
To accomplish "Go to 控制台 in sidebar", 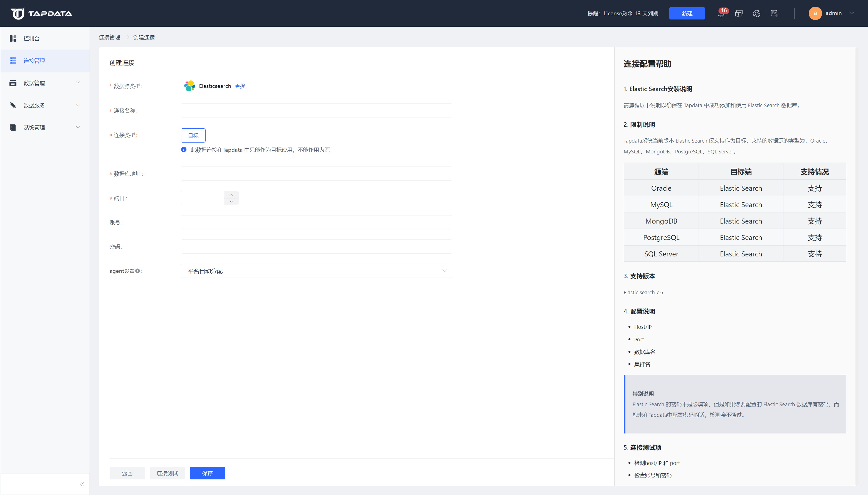I will 32,38.
